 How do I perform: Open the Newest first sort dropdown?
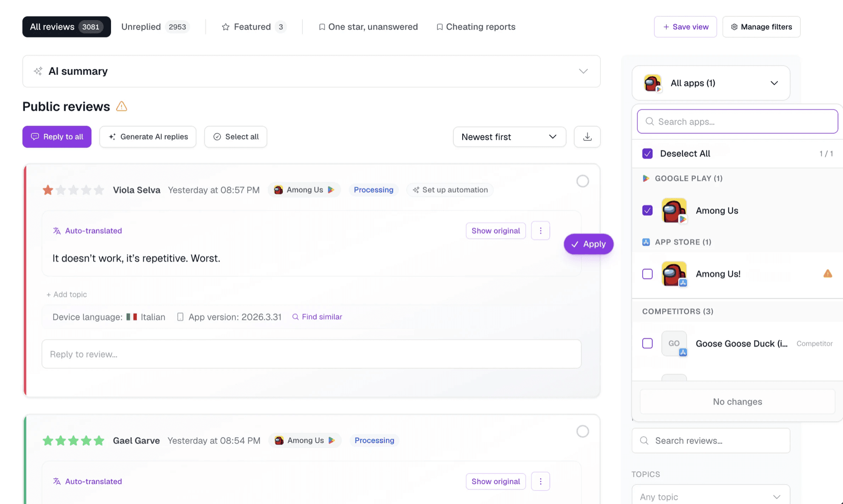click(x=510, y=137)
